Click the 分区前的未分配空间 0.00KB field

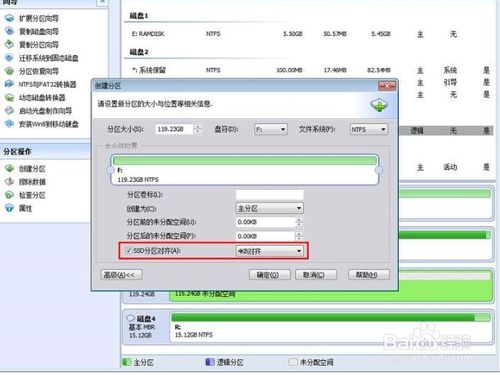[266, 222]
